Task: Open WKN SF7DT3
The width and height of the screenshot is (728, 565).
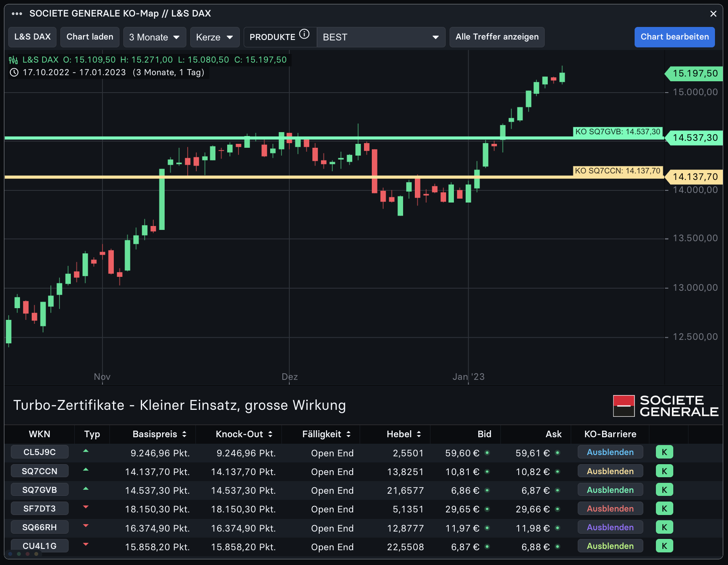Action: [40, 508]
